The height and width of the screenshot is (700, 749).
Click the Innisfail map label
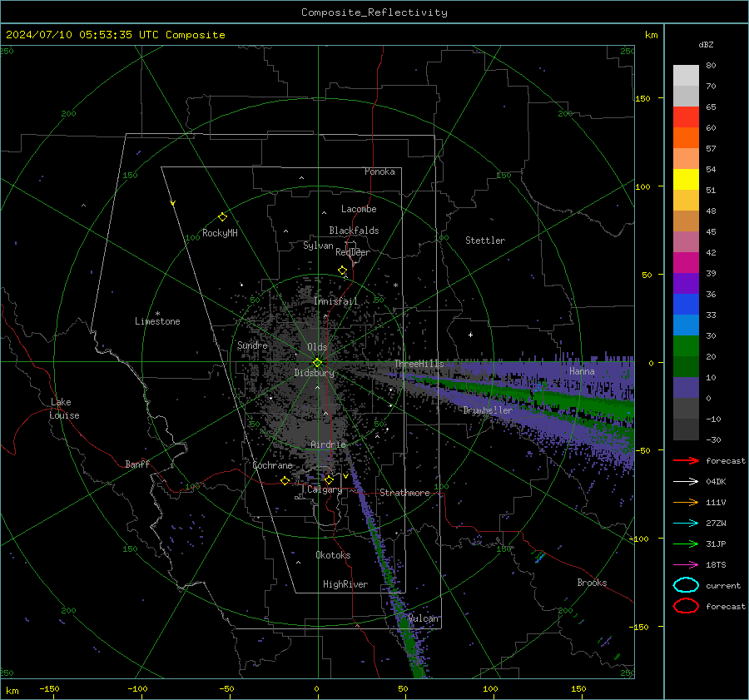pos(336,301)
